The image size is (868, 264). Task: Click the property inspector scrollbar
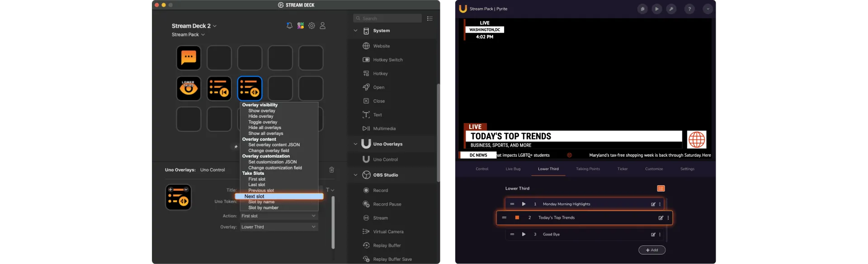(x=333, y=222)
